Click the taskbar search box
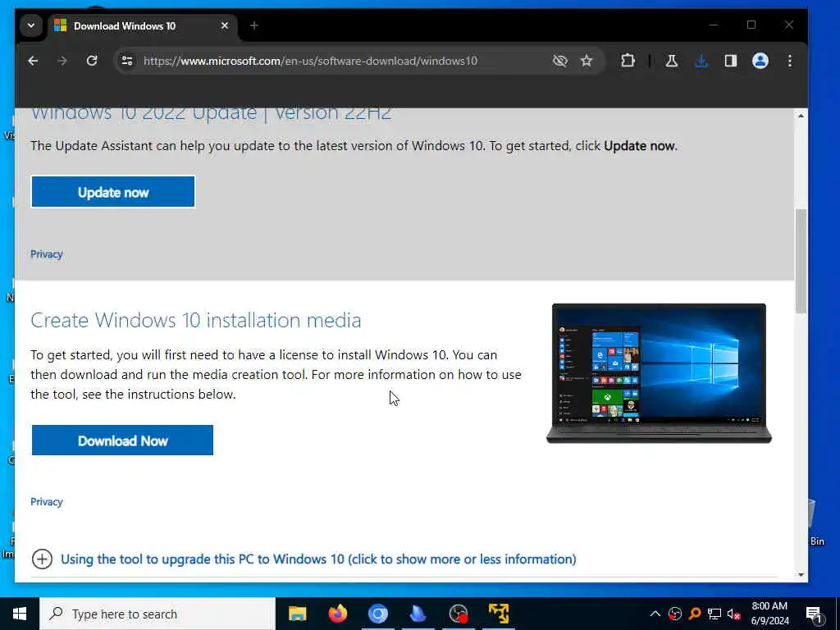Viewport: 840px width, 630px height. tap(157, 614)
